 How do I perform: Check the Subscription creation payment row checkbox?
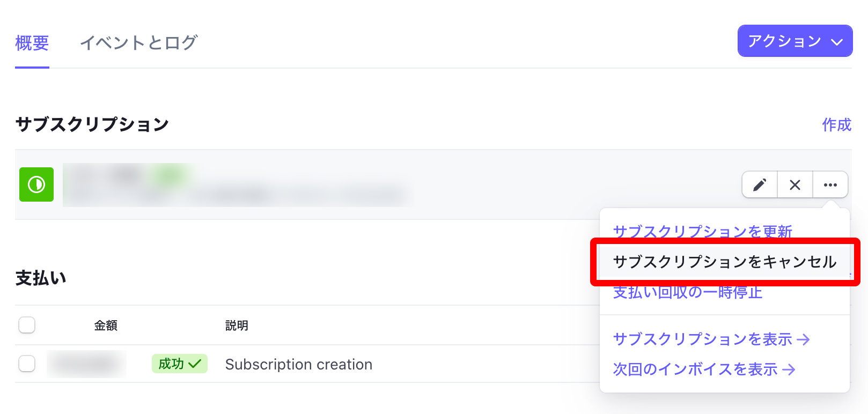pos(27,364)
